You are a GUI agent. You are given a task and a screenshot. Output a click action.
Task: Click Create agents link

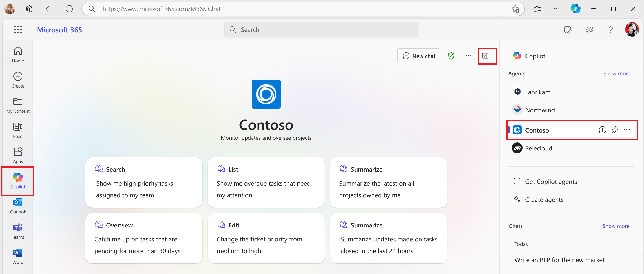544,199
